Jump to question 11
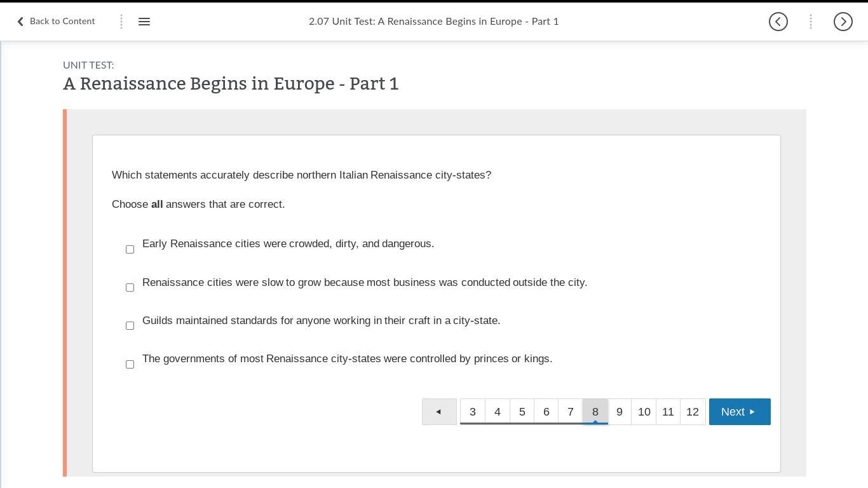This screenshot has width=868, height=488. [668, 412]
